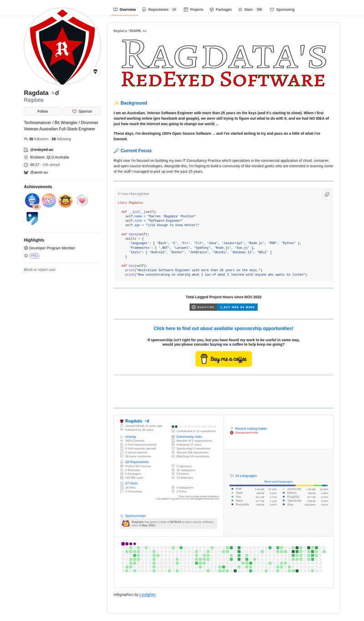Open the Public Sponsor heart achievement badge
The image size is (364, 621).
click(81, 200)
